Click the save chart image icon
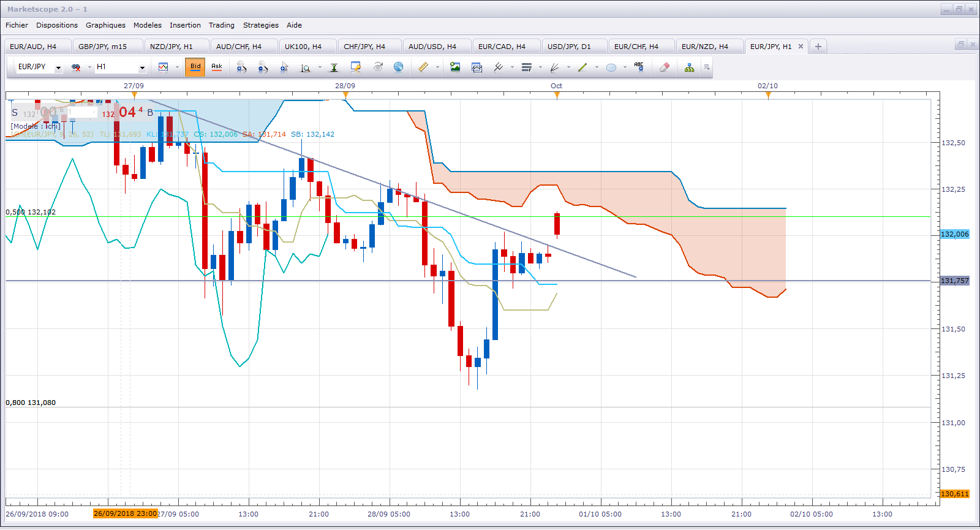Viewport: 980px width, 530px height. [455, 67]
